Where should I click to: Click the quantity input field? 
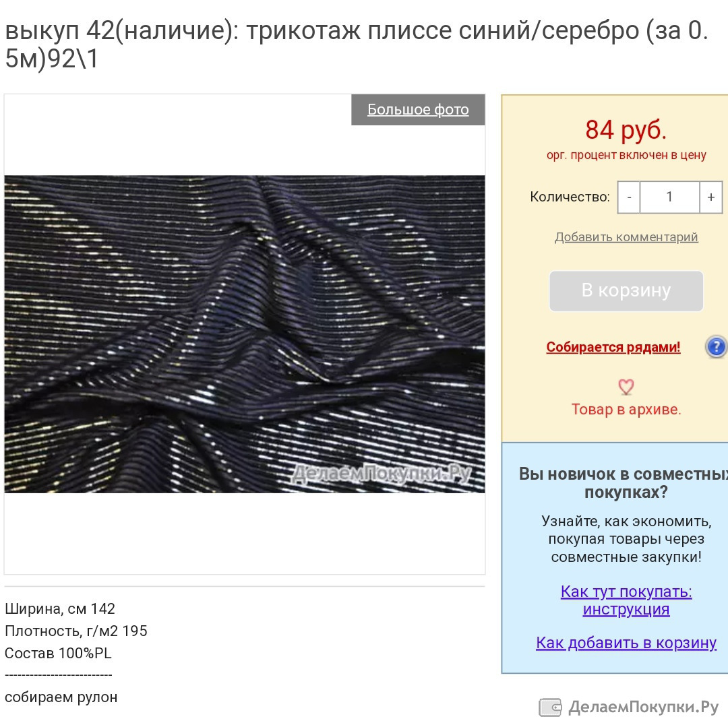coord(669,197)
